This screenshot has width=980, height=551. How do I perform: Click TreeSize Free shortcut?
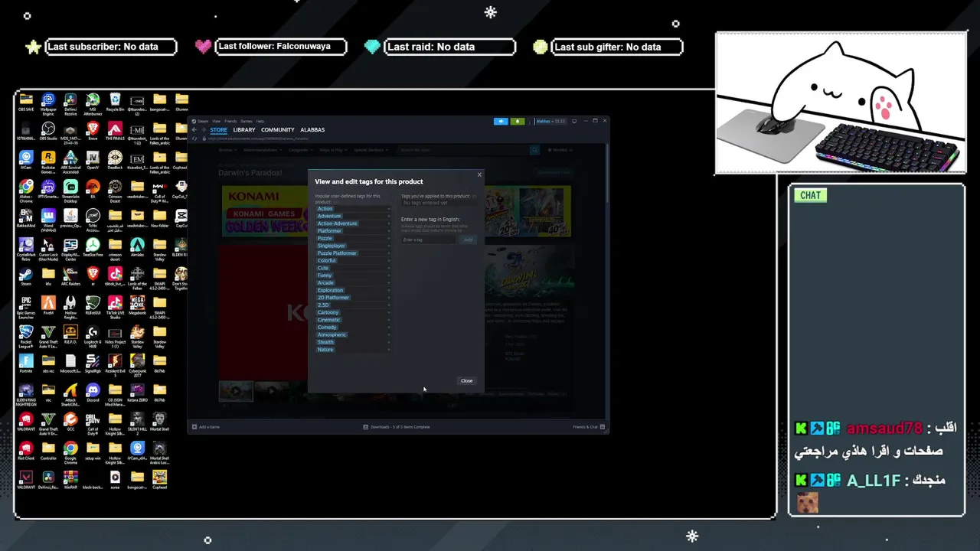93,248
